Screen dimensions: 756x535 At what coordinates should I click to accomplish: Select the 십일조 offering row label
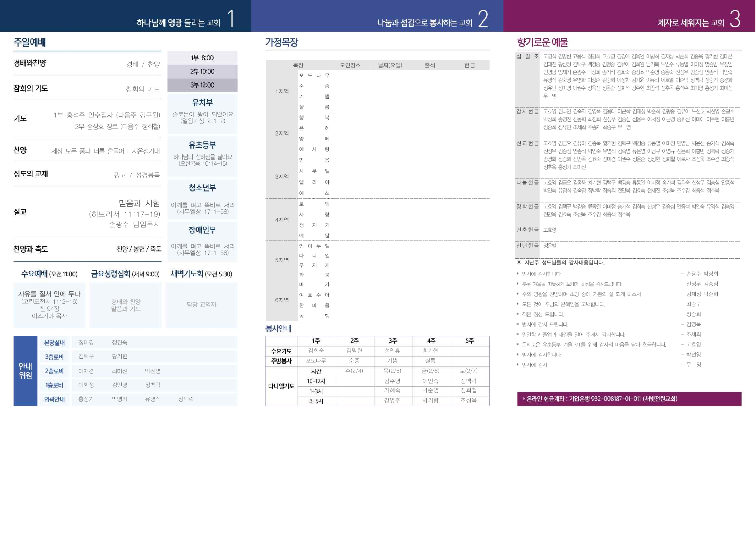tap(527, 56)
